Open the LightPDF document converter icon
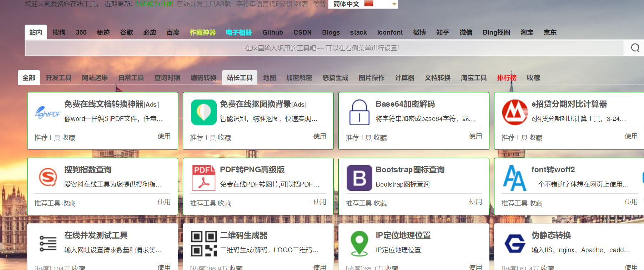This screenshot has width=644, height=270. click(48, 113)
